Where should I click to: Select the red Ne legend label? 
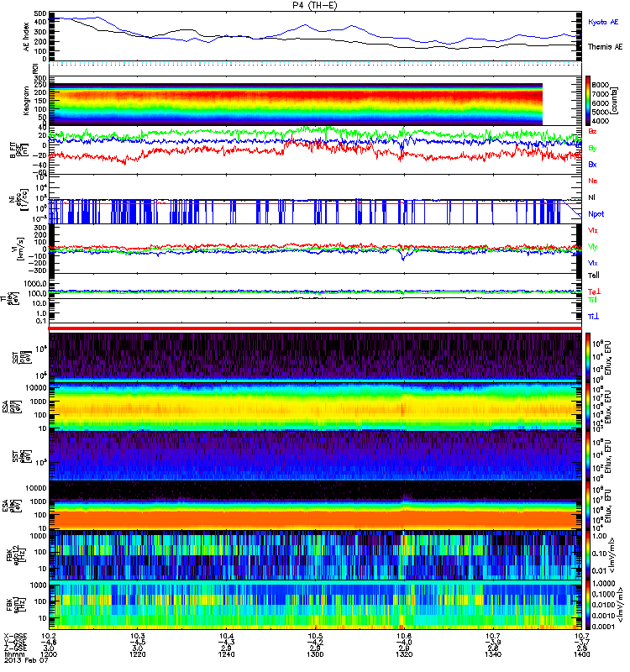(593, 181)
